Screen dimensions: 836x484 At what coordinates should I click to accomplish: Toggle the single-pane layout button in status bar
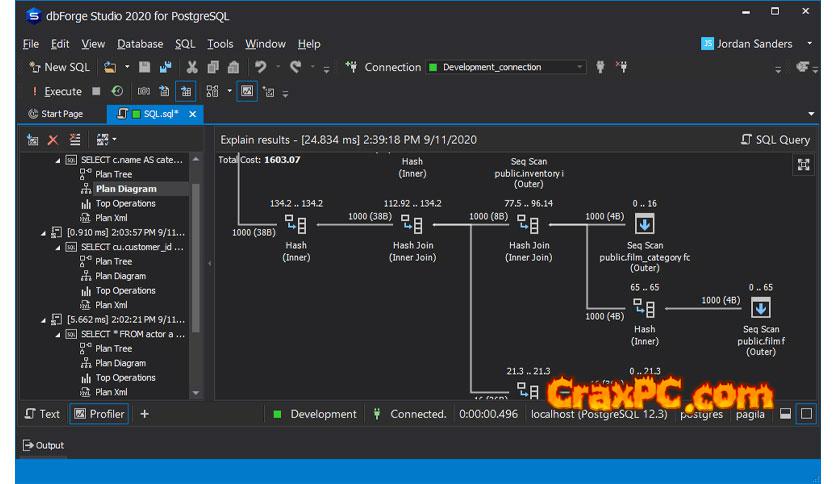806,414
